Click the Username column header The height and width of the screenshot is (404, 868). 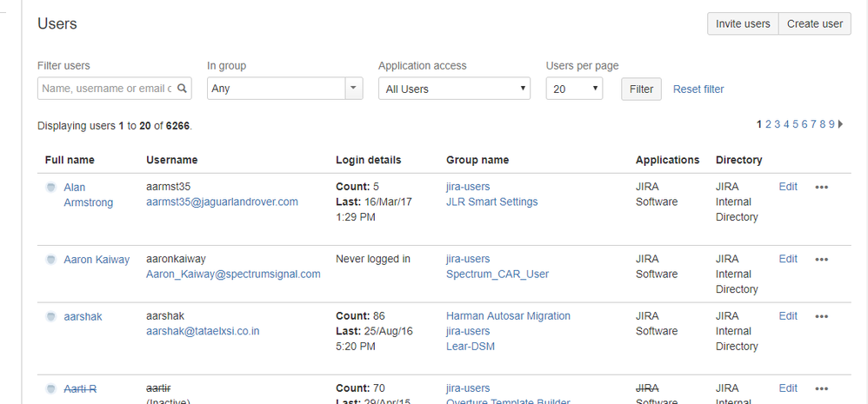[x=171, y=160]
